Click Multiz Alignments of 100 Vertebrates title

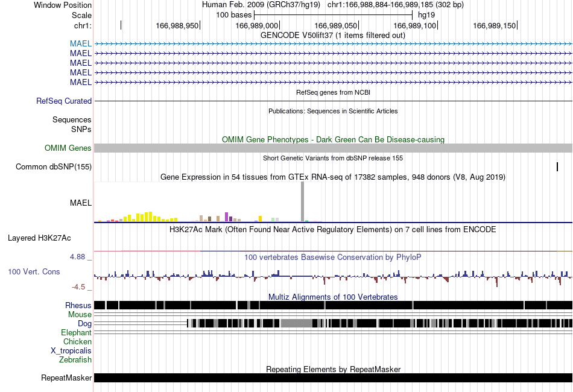(x=333, y=297)
